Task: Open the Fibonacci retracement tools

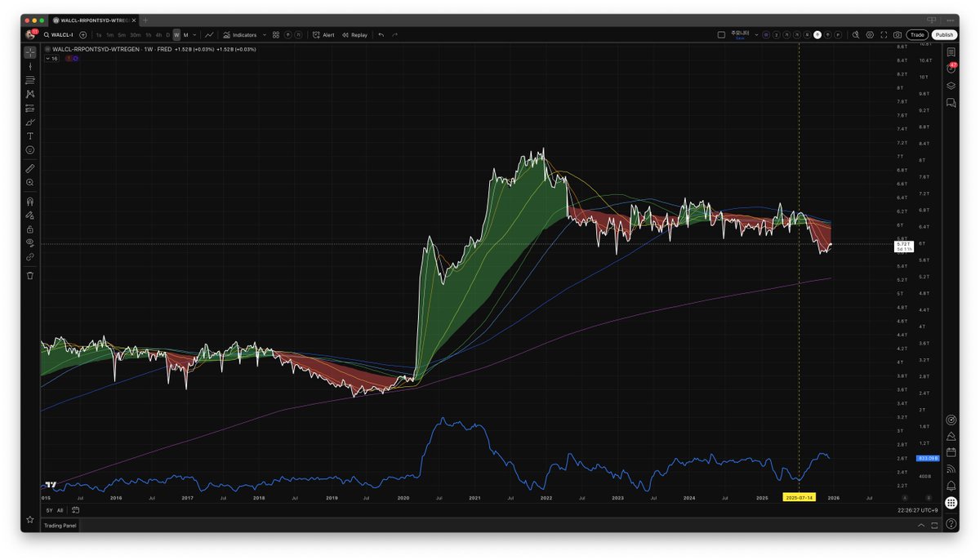Action: pos(30,80)
